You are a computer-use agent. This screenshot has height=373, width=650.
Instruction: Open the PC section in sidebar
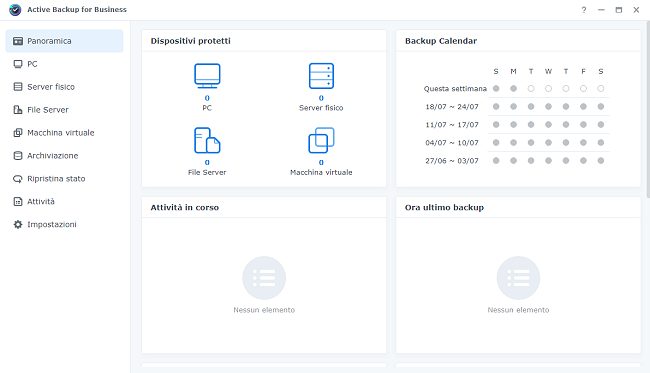(64, 64)
